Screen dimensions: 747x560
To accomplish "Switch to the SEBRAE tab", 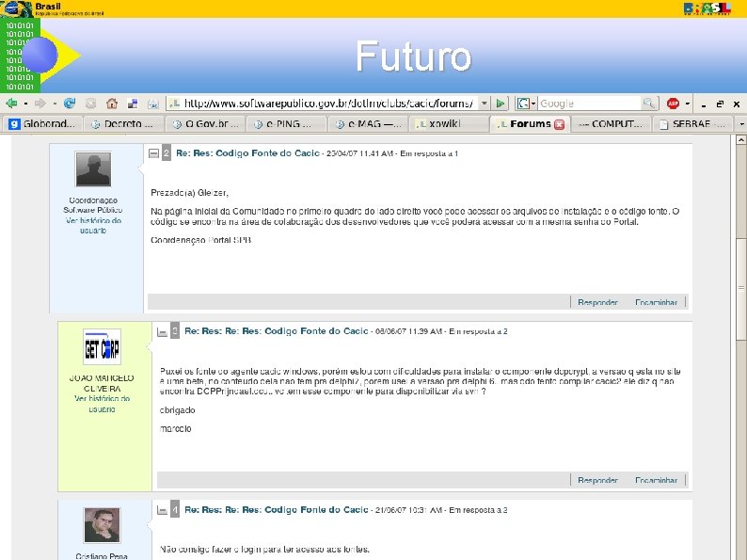I will point(693,124).
